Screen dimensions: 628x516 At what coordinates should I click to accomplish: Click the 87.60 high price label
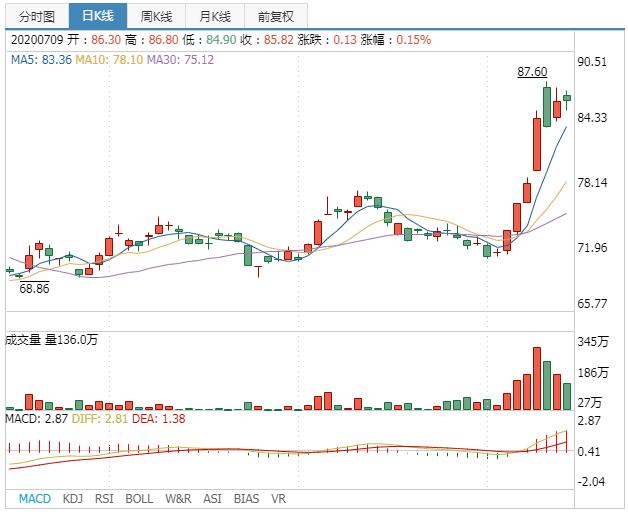[532, 72]
